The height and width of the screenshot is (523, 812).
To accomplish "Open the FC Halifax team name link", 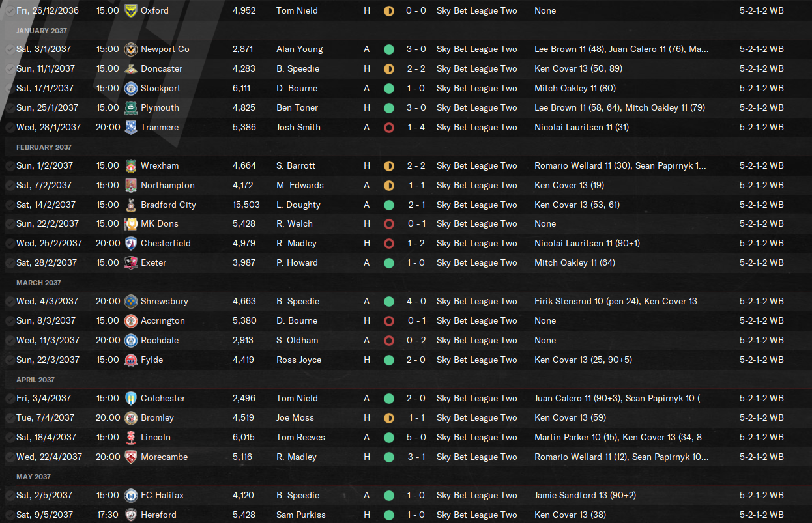I will click(162, 496).
